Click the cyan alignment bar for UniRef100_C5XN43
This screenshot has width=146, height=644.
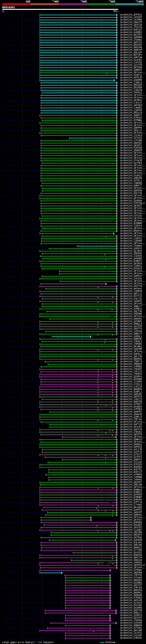pyautogui.click(x=97, y=246)
